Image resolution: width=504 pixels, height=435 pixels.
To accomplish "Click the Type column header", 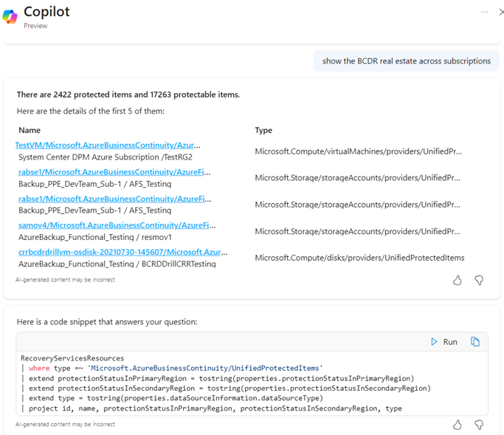I will tap(263, 130).
